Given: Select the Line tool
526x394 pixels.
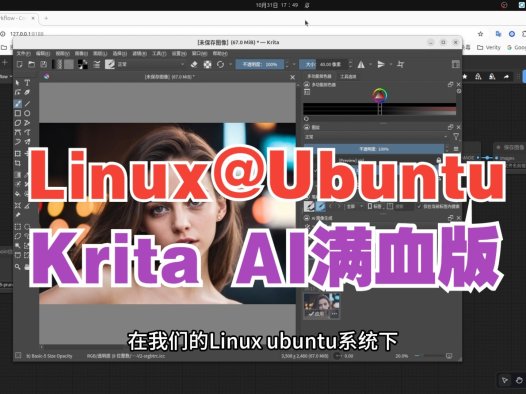Looking at the screenshot, I should [x=27, y=104].
